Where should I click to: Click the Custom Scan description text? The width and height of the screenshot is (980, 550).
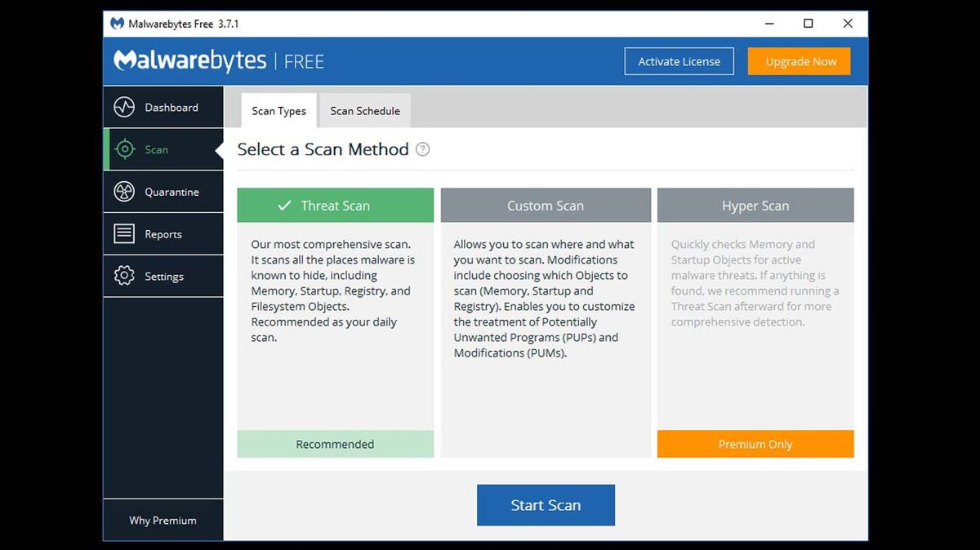tap(544, 299)
